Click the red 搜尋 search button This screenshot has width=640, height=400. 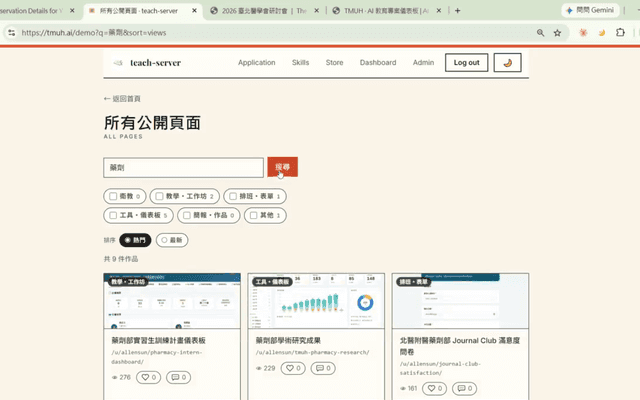click(x=282, y=167)
